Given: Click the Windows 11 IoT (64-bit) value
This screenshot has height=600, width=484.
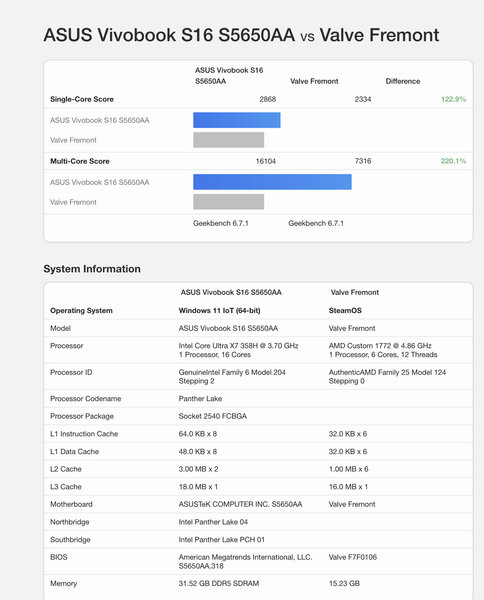Looking at the screenshot, I should (x=219, y=310).
